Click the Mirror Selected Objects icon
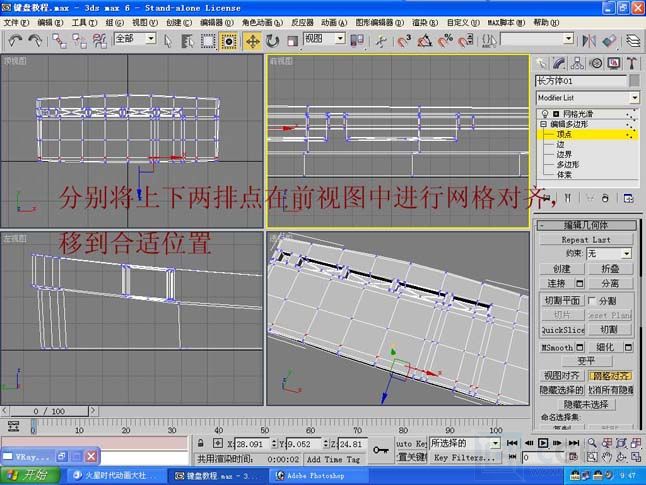Image resolution: width=646 pixels, height=485 pixels. pyautogui.click(x=589, y=40)
